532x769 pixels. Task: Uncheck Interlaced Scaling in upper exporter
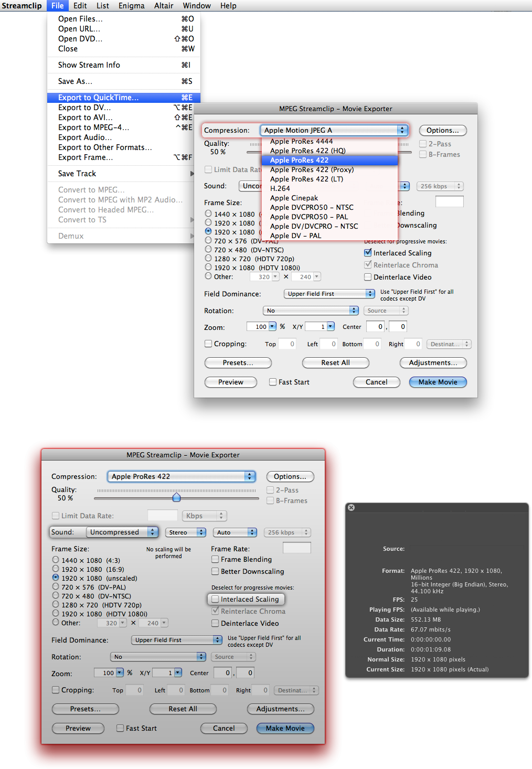click(368, 253)
